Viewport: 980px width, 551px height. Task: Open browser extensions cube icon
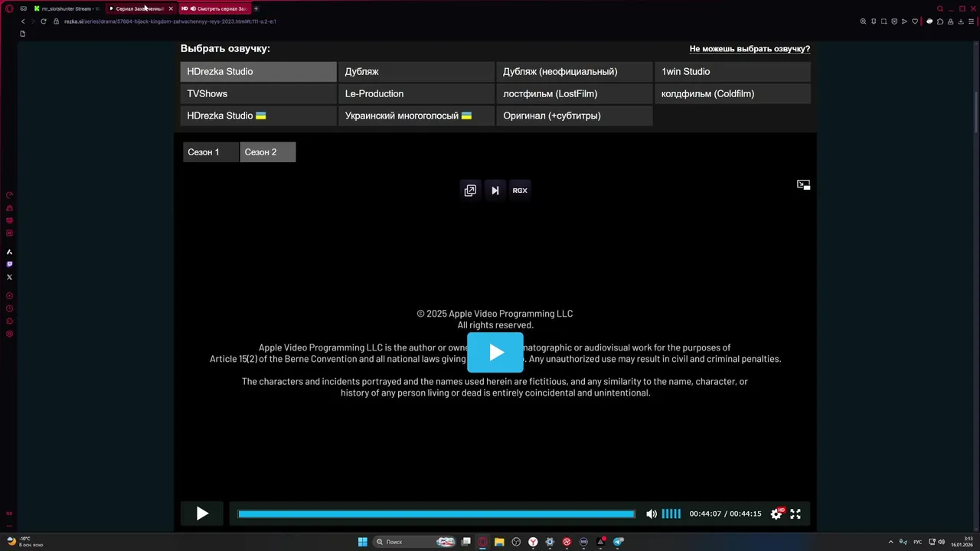(x=940, y=21)
